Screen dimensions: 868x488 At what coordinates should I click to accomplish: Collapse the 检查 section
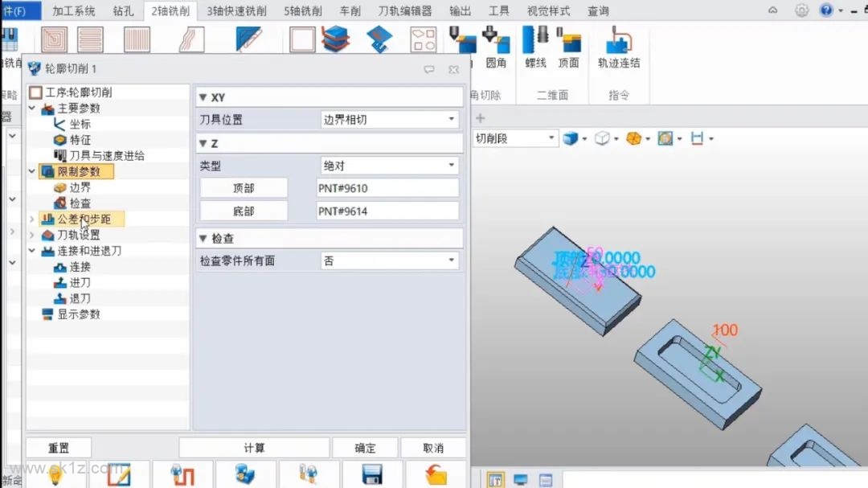pyautogui.click(x=203, y=239)
